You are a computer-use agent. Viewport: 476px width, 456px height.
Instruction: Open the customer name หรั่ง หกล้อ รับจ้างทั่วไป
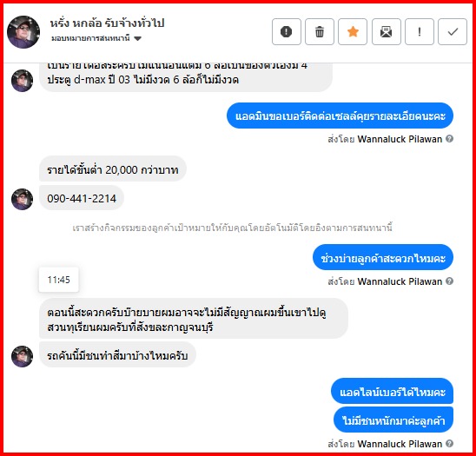pyautogui.click(x=107, y=23)
